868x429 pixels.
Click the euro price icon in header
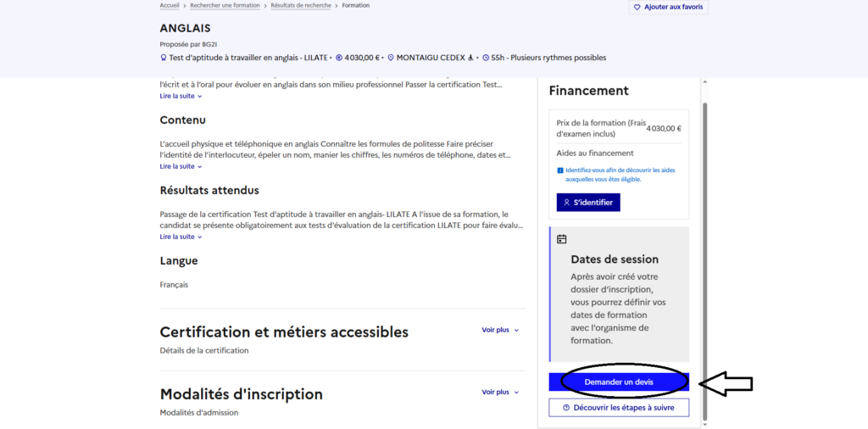point(339,58)
